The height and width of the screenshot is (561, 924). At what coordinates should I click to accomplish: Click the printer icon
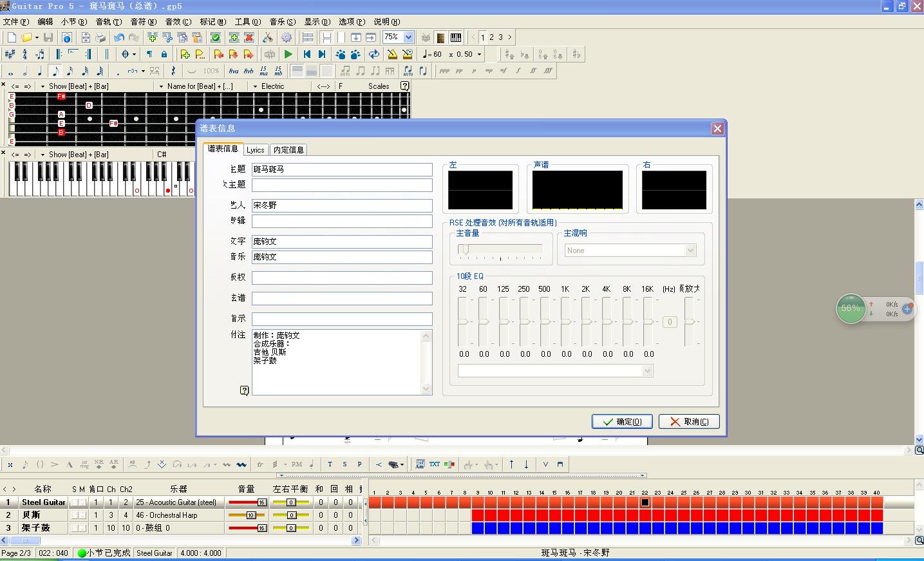coord(100,37)
